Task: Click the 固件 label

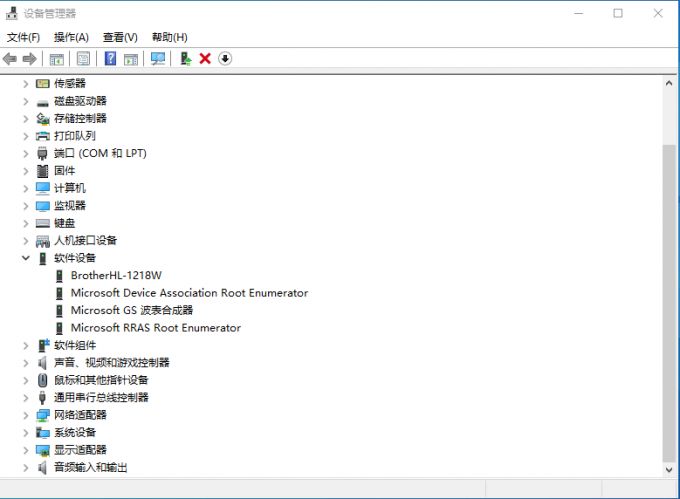Action: pos(65,171)
